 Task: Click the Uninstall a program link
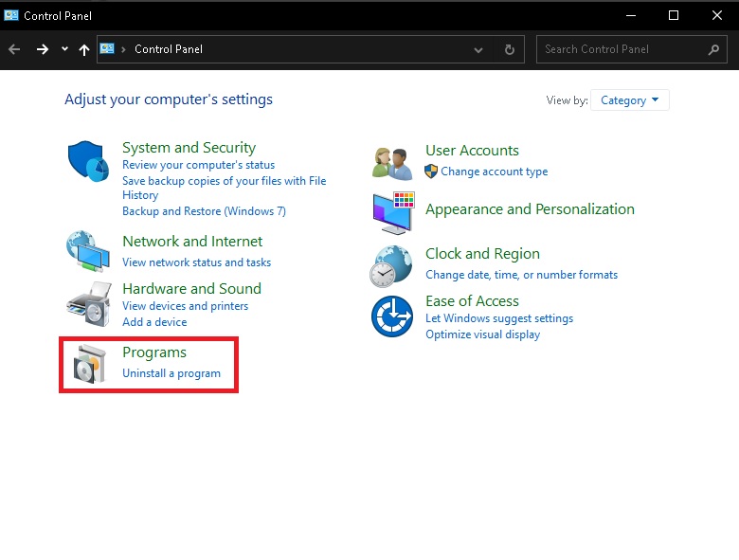point(171,373)
